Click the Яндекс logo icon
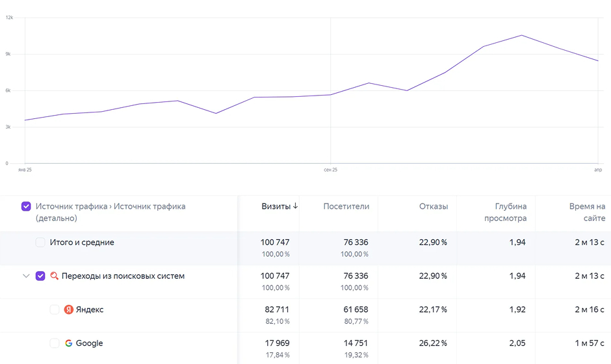Screen dimensions: 611x364 point(69,309)
